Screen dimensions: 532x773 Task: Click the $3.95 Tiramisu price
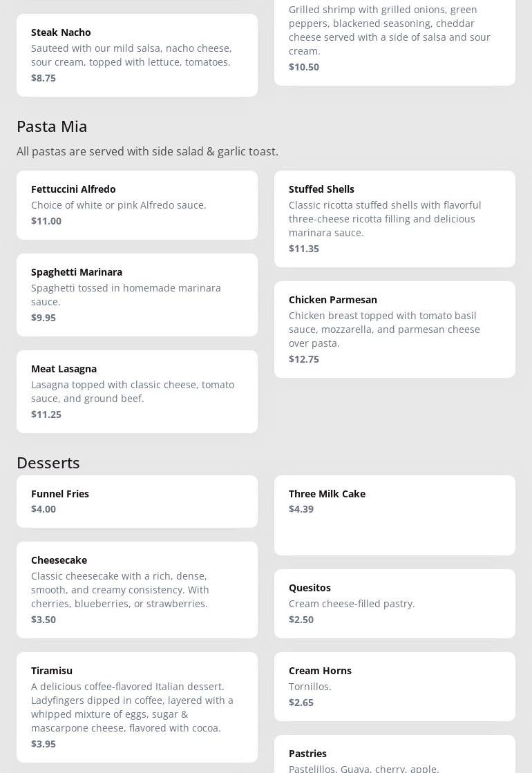44,744
